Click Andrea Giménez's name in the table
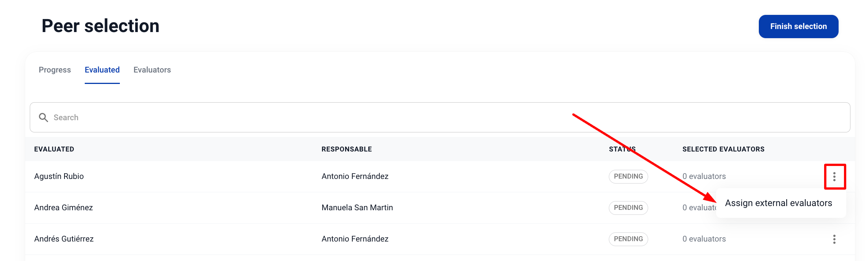The height and width of the screenshot is (261, 868). pos(63,208)
